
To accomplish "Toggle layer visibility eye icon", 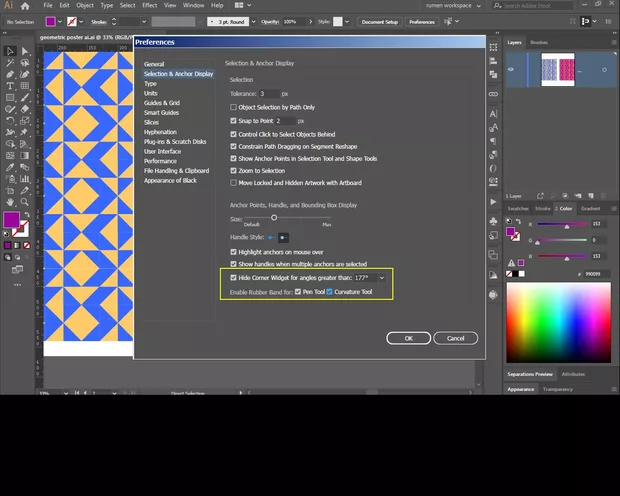I will pos(511,69).
